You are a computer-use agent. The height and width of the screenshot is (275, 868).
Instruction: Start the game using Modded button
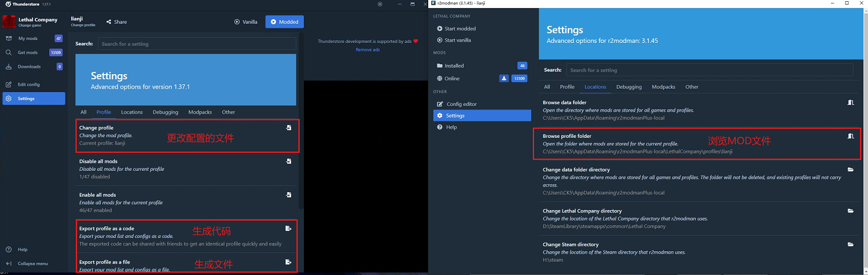(284, 22)
